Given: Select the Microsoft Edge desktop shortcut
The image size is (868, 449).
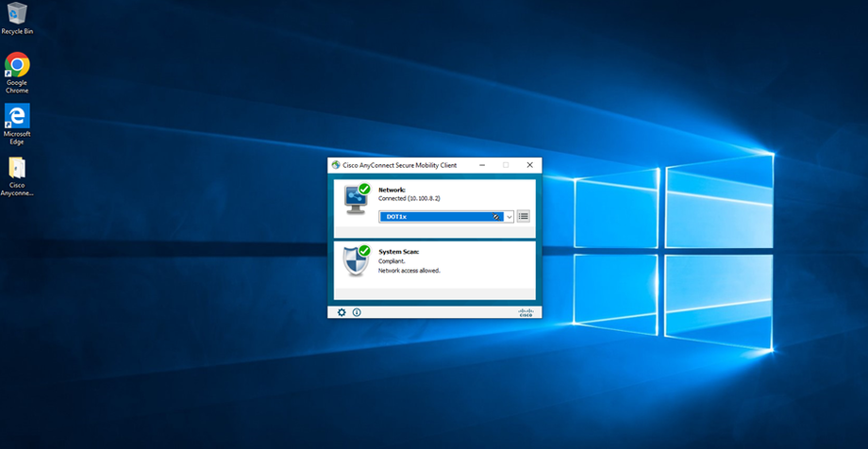Looking at the screenshot, I should point(17,124).
